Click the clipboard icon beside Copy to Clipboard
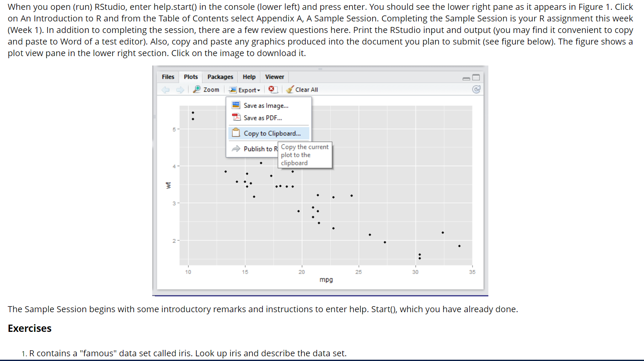 (x=236, y=133)
